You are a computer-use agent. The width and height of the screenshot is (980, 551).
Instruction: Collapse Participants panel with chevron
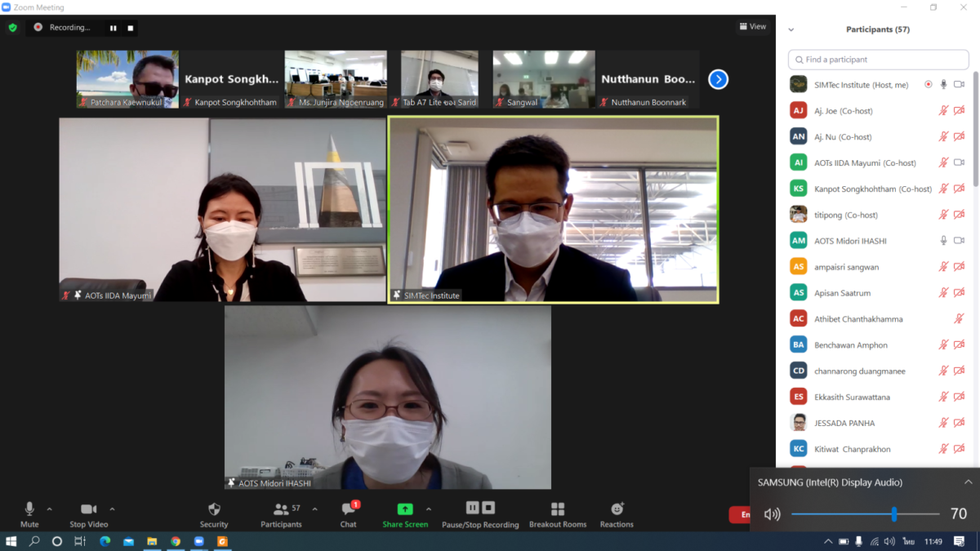(x=791, y=29)
